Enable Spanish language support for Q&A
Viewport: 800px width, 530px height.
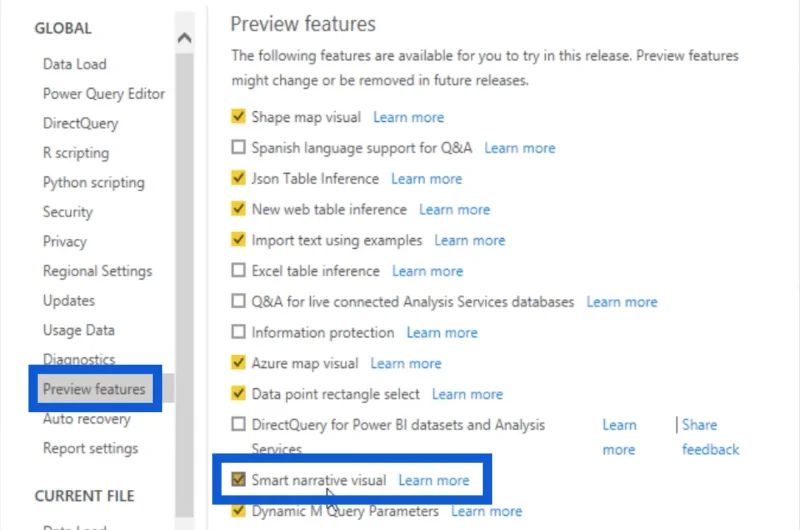(x=238, y=147)
